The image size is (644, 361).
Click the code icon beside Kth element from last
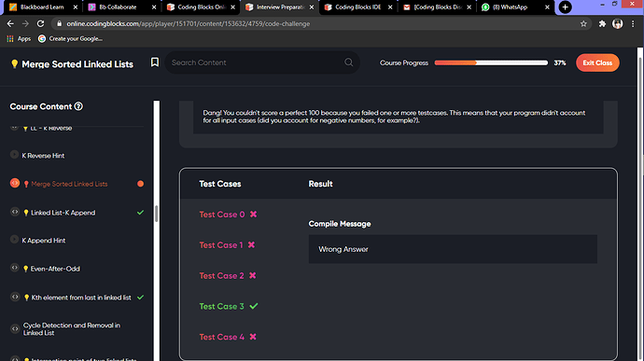pyautogui.click(x=15, y=297)
